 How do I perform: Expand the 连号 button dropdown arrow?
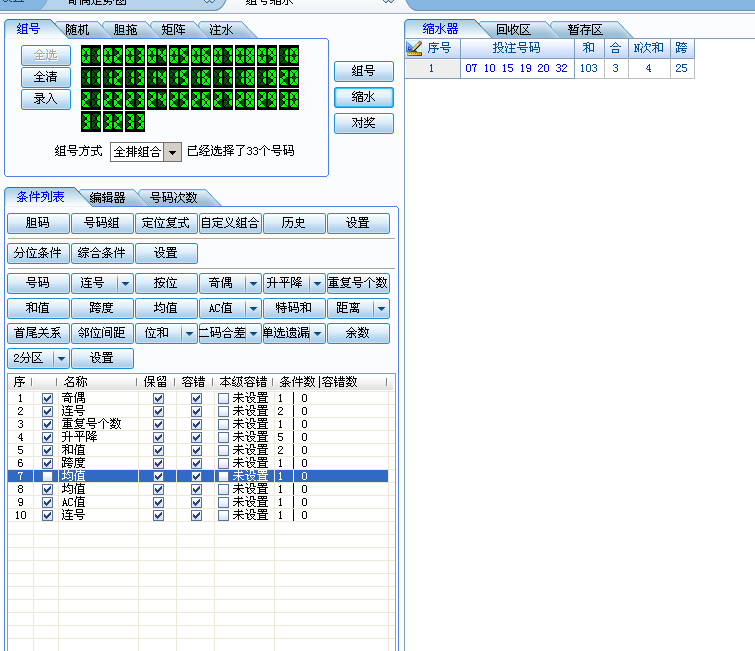[124, 283]
